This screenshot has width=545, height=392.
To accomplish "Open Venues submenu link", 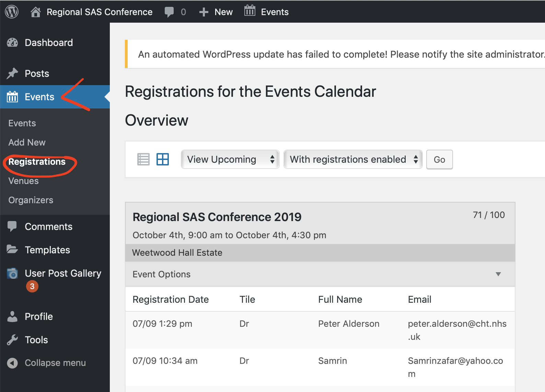I will pyautogui.click(x=23, y=181).
